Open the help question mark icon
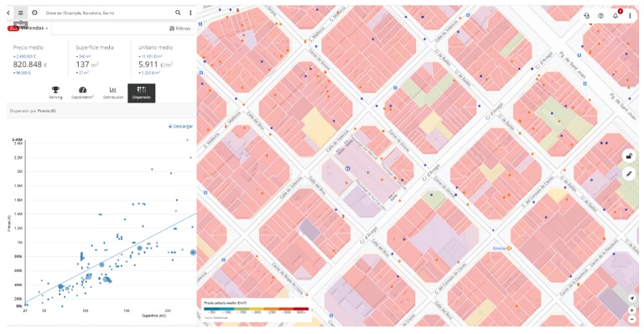The image size is (644, 334). (601, 16)
